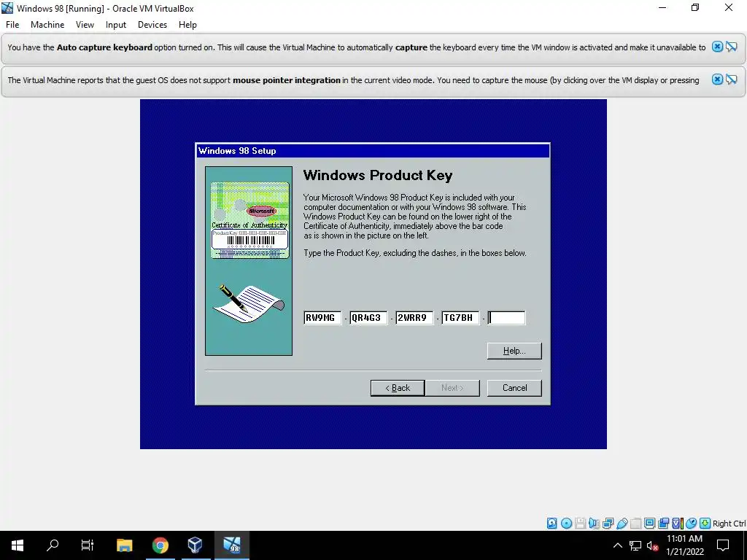The image size is (747, 560).
Task: Open the Windows Start menu
Action: [x=18, y=545]
